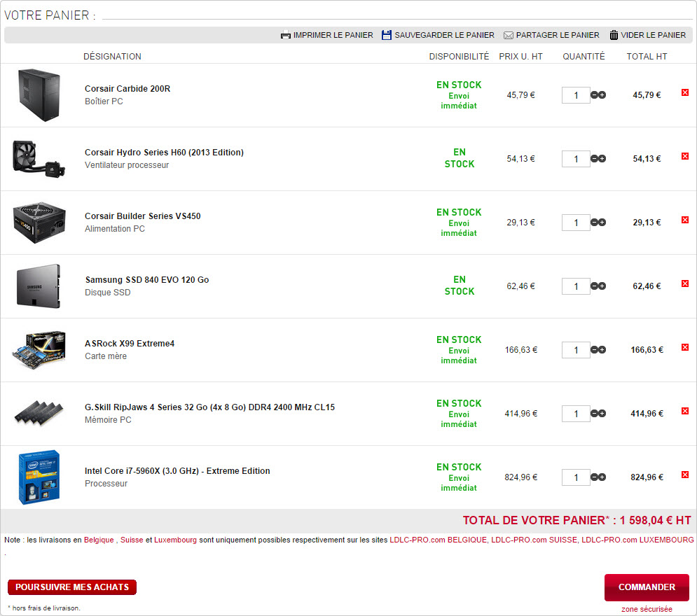Screen dimensions: 697x616
Task: Focus the quantity field for Intel Core i7-5960X
Action: tap(576, 477)
